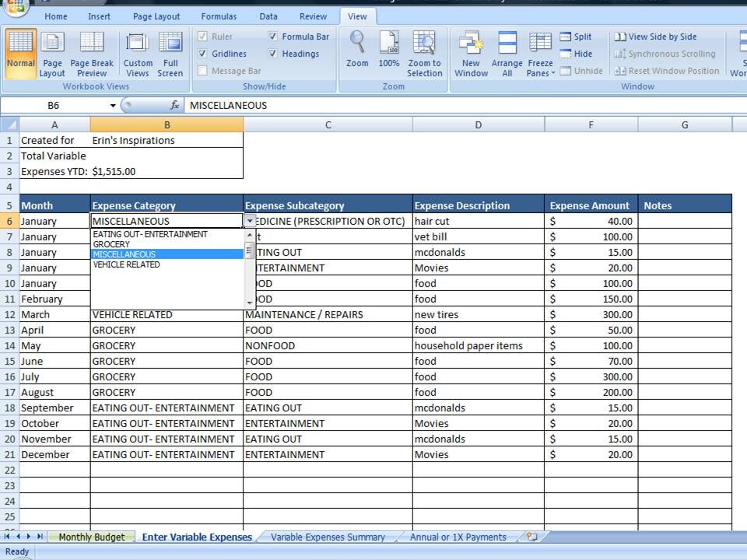Select MAINTENANCE / REPAIRS cell
The image size is (747, 560).
point(328,315)
